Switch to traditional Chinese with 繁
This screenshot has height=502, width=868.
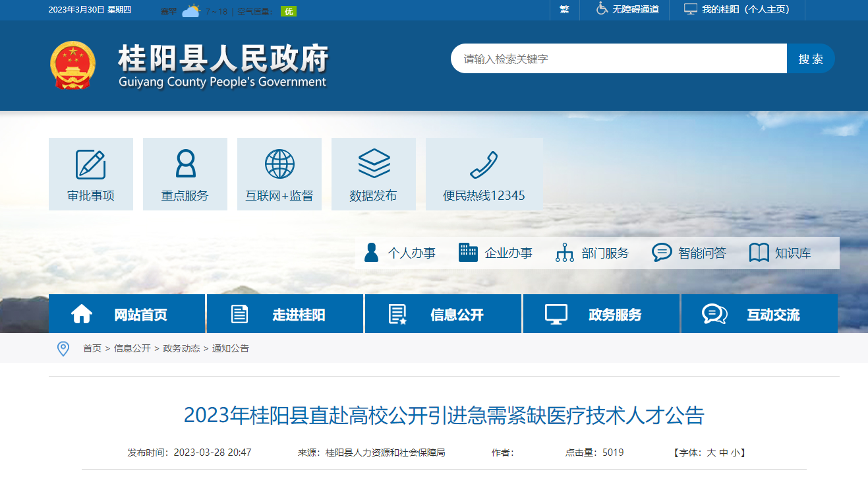coord(564,9)
